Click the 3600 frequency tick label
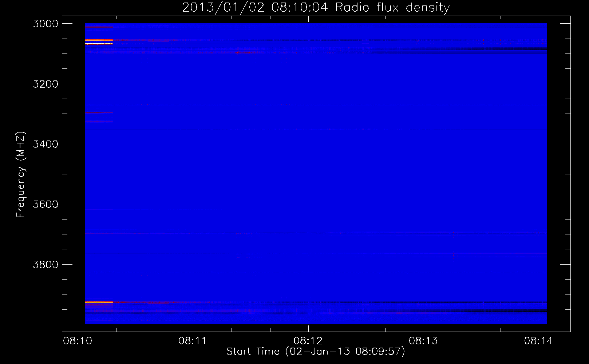Image resolution: width=589 pixels, height=364 pixels. click(46, 204)
